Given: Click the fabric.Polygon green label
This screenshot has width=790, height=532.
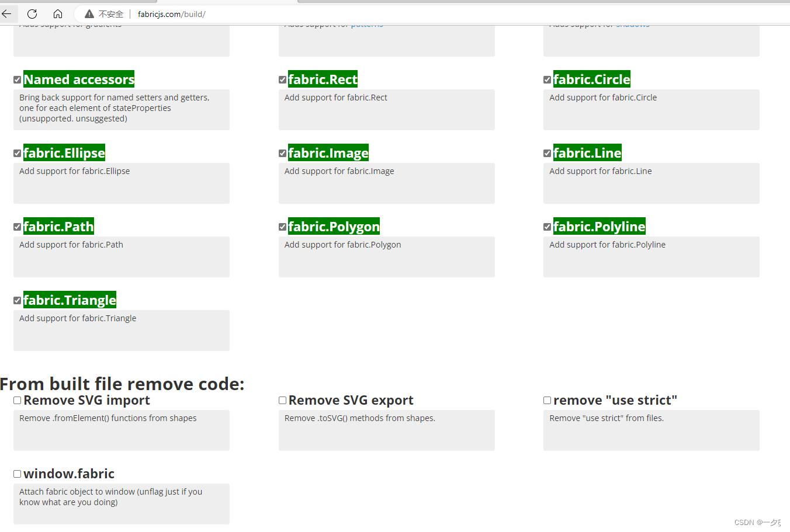Looking at the screenshot, I should tap(334, 226).
